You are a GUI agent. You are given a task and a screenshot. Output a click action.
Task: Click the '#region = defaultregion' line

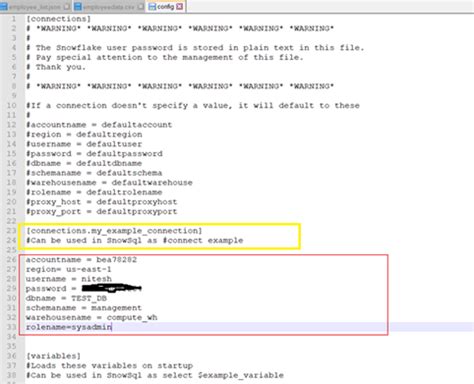84,134
